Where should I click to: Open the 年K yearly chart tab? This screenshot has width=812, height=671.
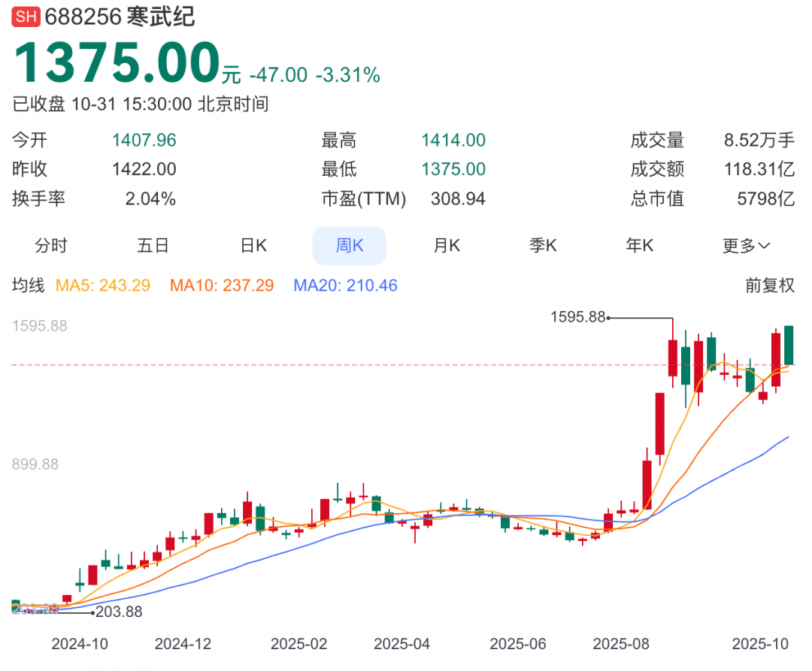(x=640, y=245)
